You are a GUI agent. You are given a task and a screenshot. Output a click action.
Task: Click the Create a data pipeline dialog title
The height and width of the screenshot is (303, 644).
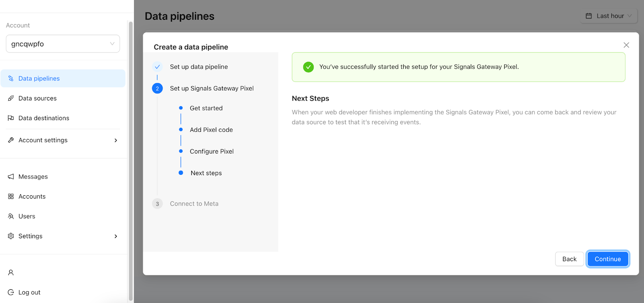pyautogui.click(x=191, y=47)
